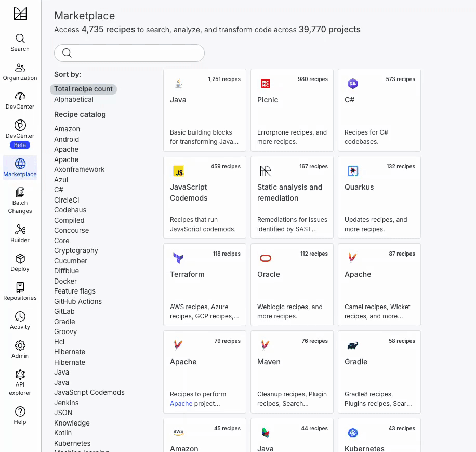The height and width of the screenshot is (452, 476).
Task: Select Marketplace globe icon in sidebar
Action: (x=20, y=164)
